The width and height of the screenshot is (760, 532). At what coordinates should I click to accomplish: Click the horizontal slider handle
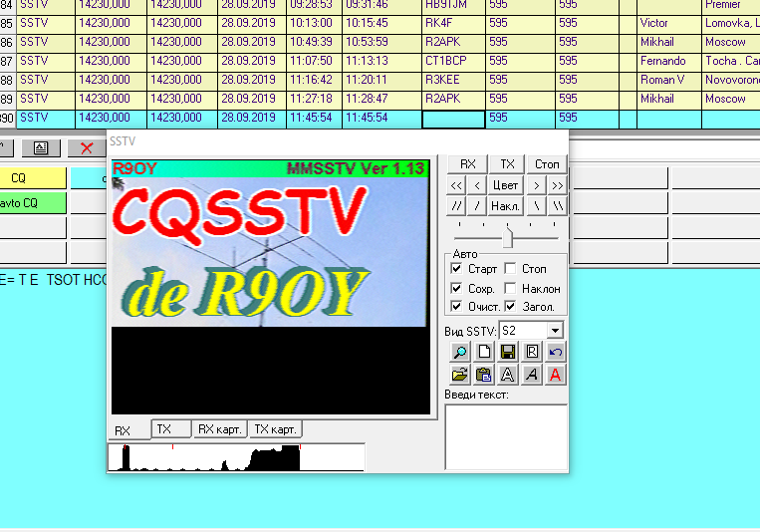pos(508,238)
